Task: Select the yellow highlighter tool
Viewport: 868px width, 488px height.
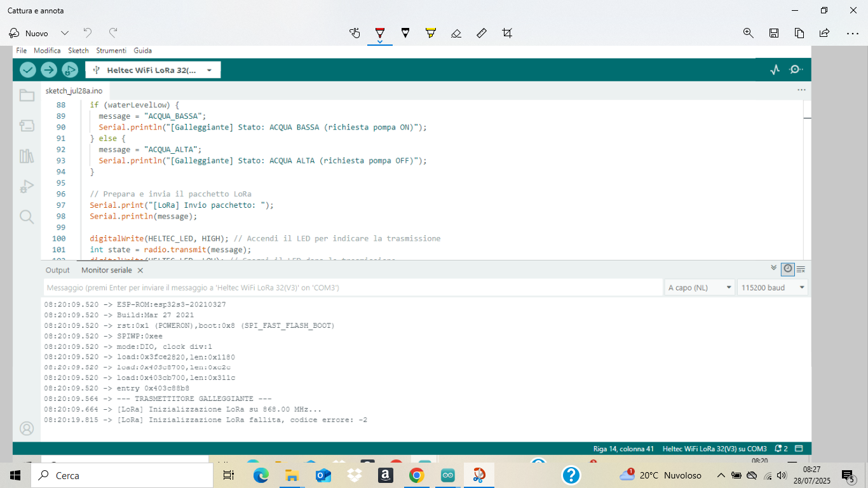Action: 431,33
